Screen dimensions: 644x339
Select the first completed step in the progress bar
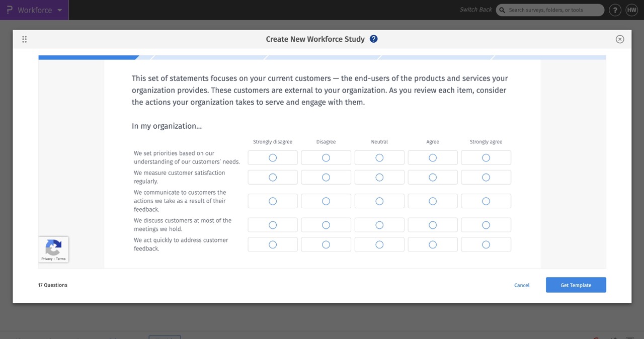point(88,57)
